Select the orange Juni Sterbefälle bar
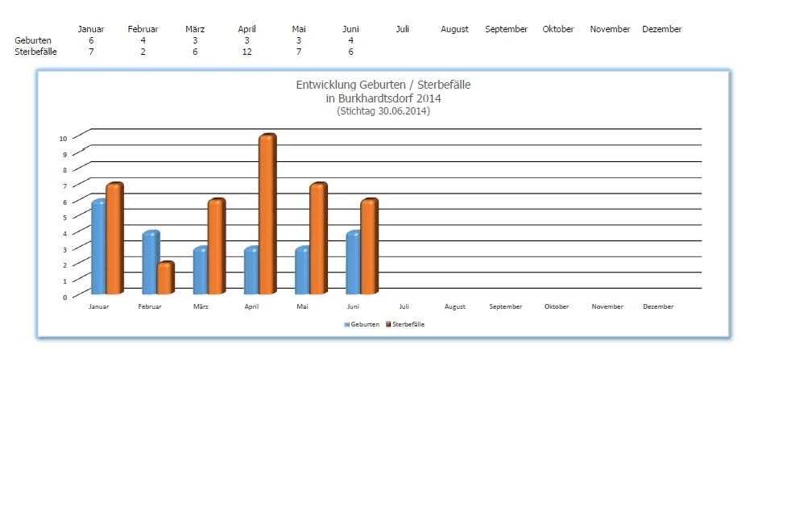 point(369,247)
